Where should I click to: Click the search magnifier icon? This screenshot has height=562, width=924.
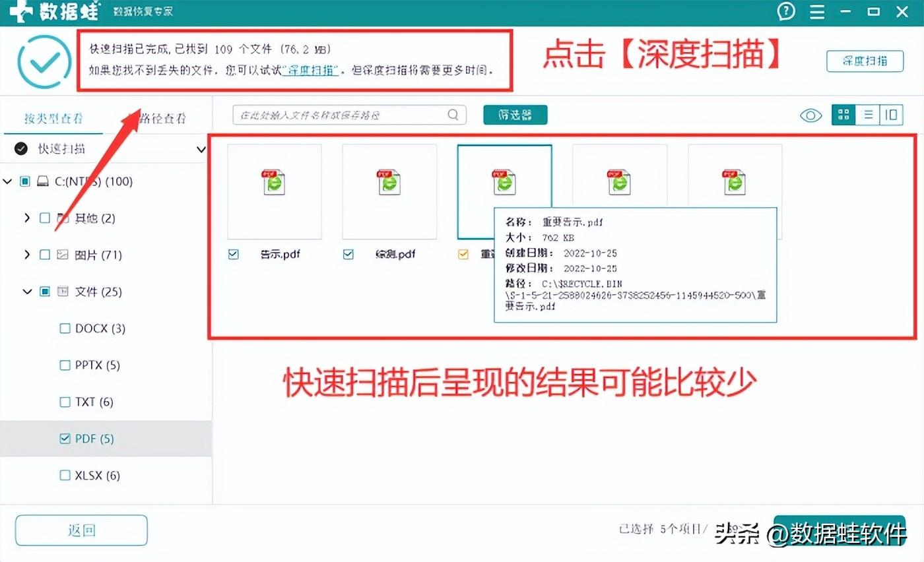tap(453, 114)
